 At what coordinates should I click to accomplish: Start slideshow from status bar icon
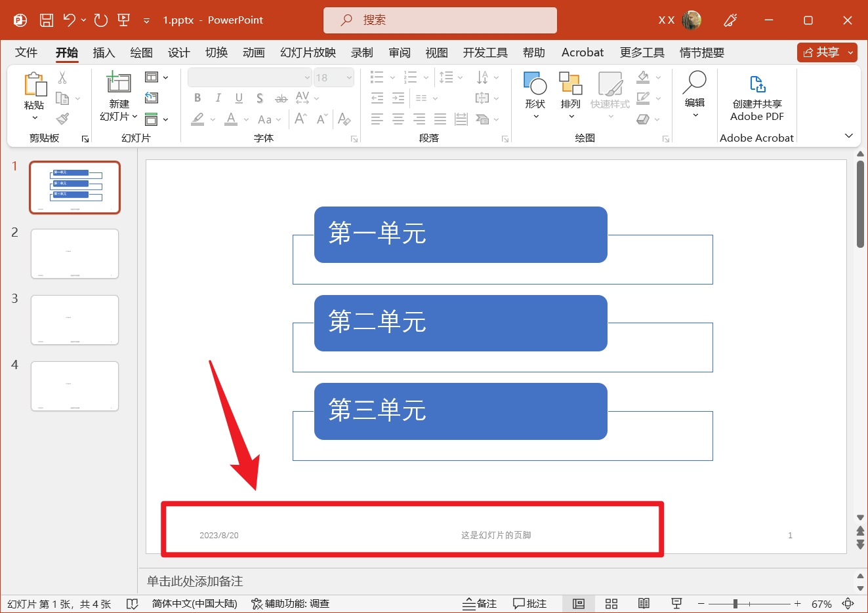pos(676,604)
